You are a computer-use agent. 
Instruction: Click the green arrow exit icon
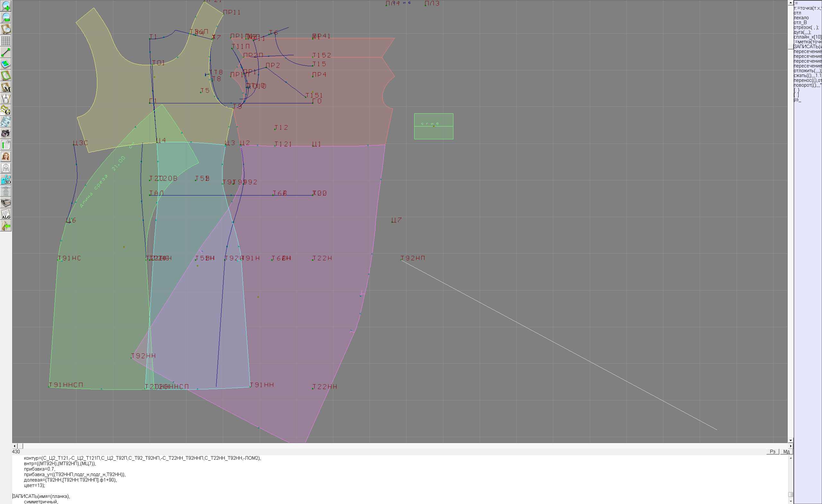click(6, 226)
